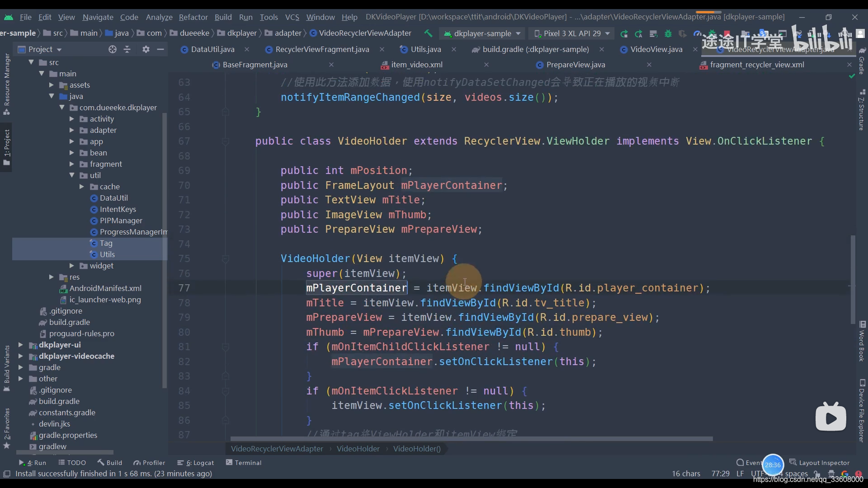This screenshot has height=488, width=868.
Task: Click the Select Opened File target icon
Action: click(x=113, y=49)
